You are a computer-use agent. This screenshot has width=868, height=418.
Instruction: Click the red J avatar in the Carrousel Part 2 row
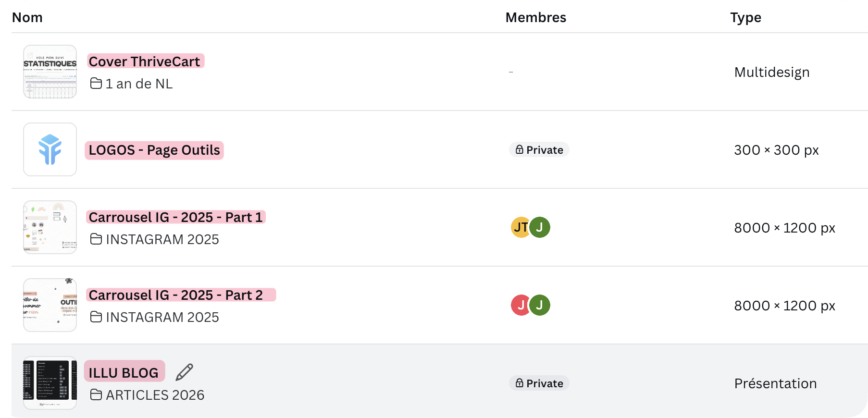521,305
